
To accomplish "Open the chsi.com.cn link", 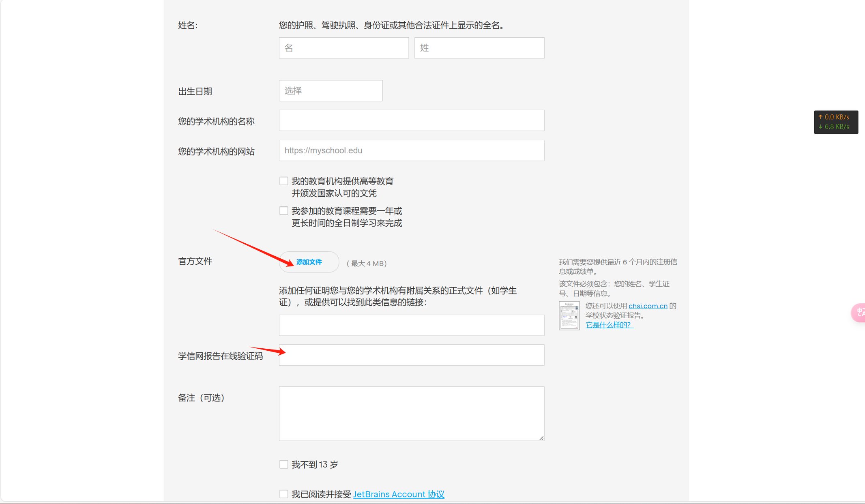I will (648, 306).
